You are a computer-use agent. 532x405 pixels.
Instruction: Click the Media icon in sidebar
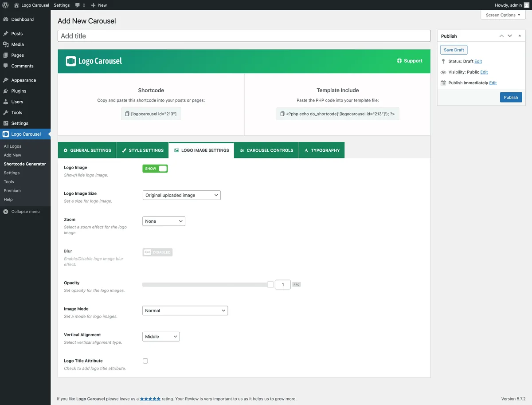(x=6, y=44)
